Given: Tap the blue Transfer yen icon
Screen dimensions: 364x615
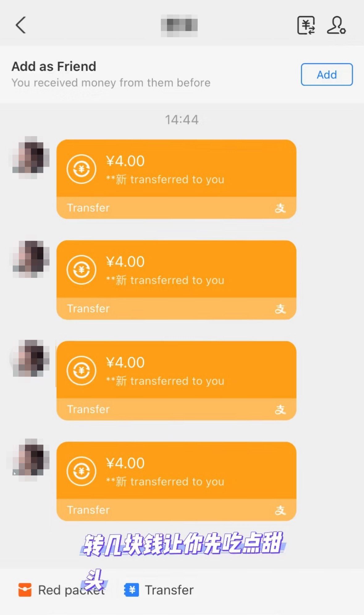Looking at the screenshot, I should [x=132, y=590].
